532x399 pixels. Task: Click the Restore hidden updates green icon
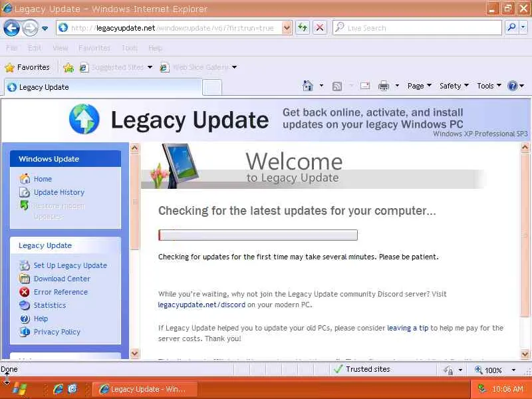[x=25, y=205]
